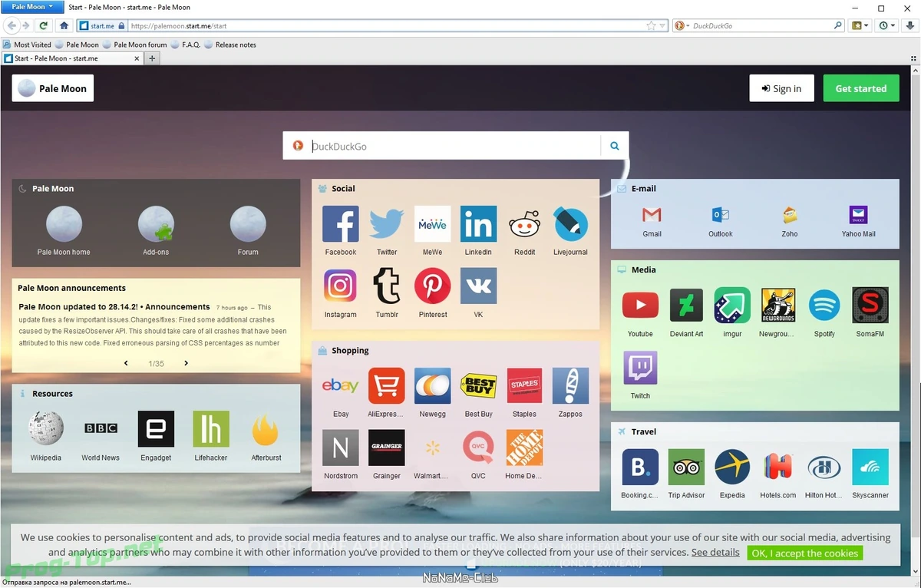Viewport: 921px width, 588px height.
Task: Open the Engadget icon
Action: [x=156, y=429]
